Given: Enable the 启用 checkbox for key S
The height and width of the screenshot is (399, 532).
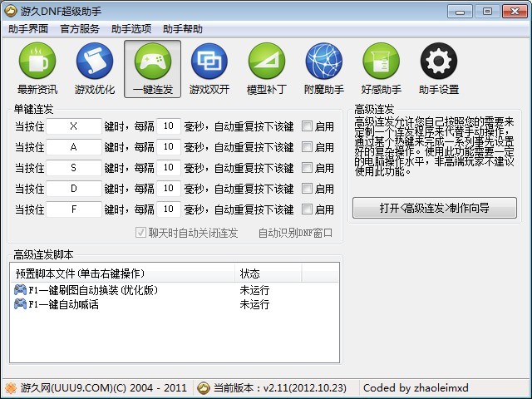Looking at the screenshot, I should pyautogui.click(x=307, y=168).
